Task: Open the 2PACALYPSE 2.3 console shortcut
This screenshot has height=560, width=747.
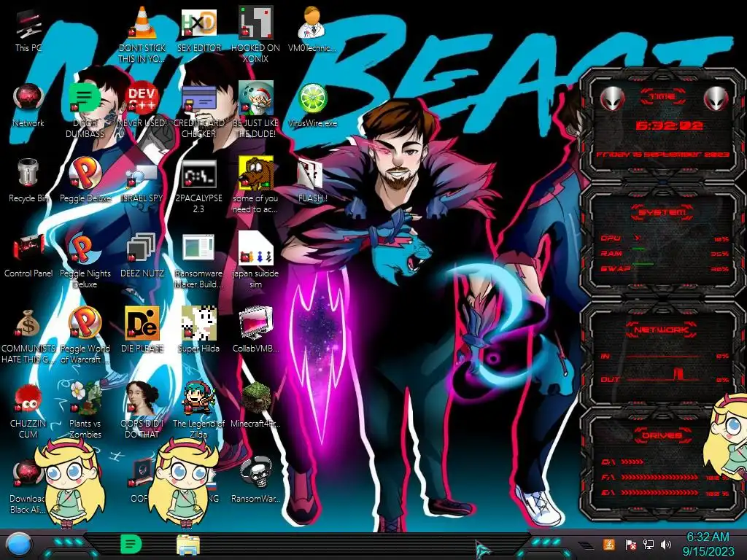Action: click(198, 186)
